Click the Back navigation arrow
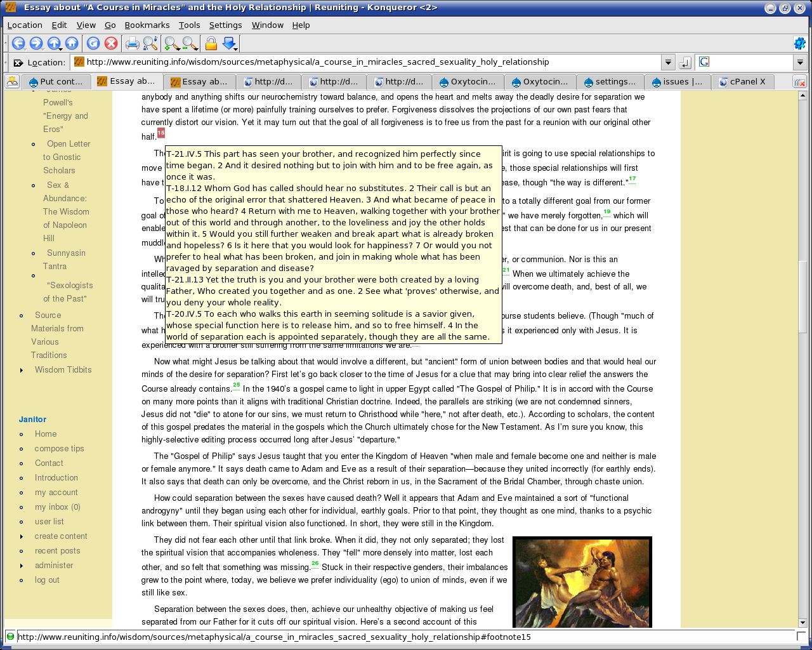812x650 pixels. (18, 43)
